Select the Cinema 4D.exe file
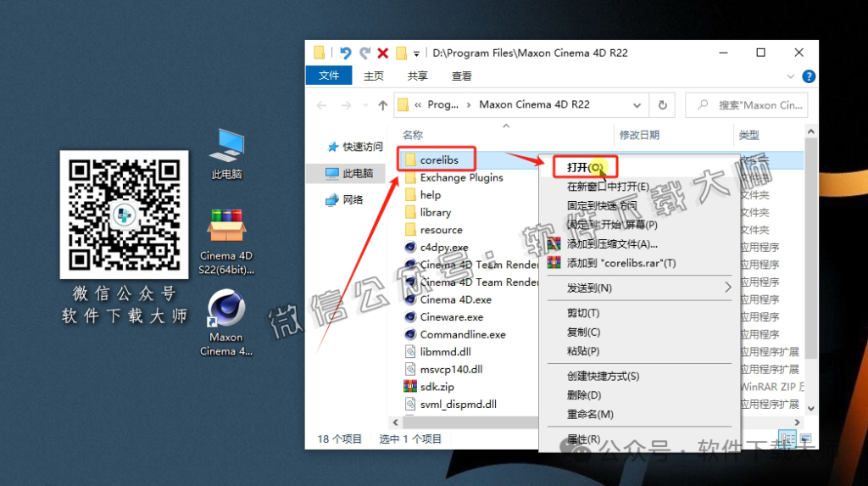 click(x=448, y=299)
